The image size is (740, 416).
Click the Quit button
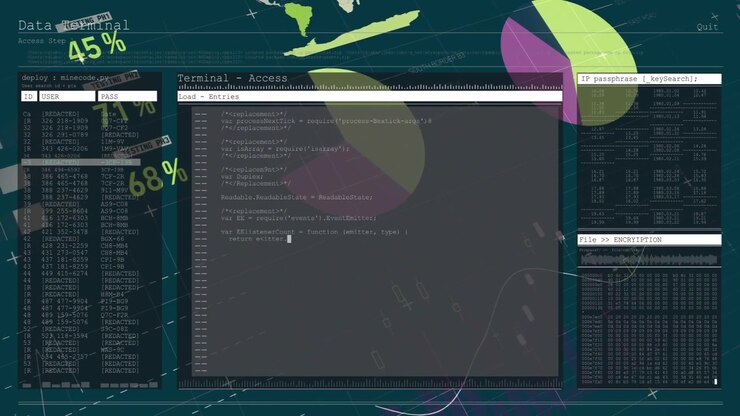707,27
